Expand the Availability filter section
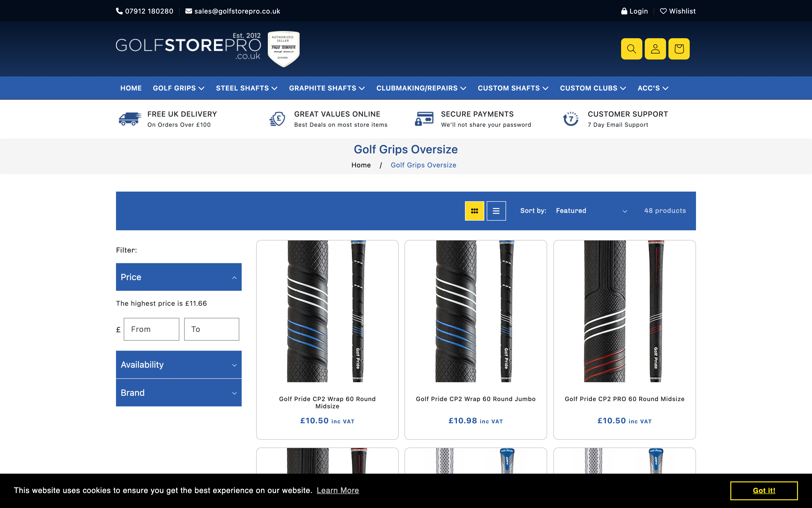This screenshot has height=508, width=812. (x=179, y=365)
